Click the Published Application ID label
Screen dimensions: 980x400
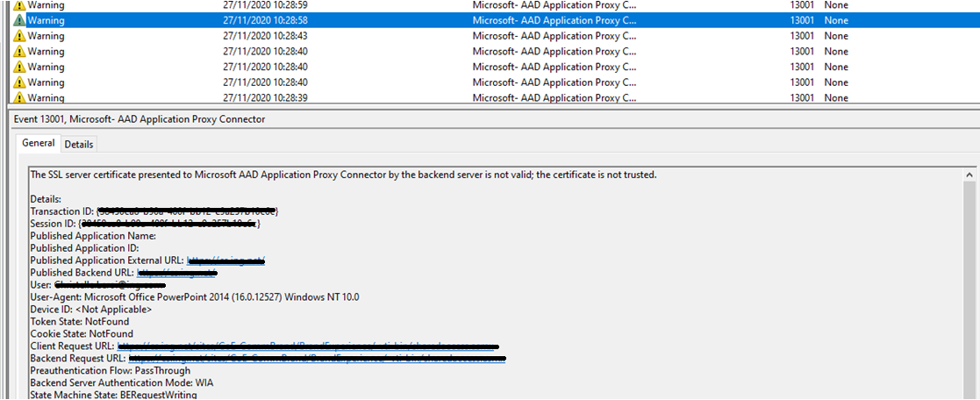point(84,248)
